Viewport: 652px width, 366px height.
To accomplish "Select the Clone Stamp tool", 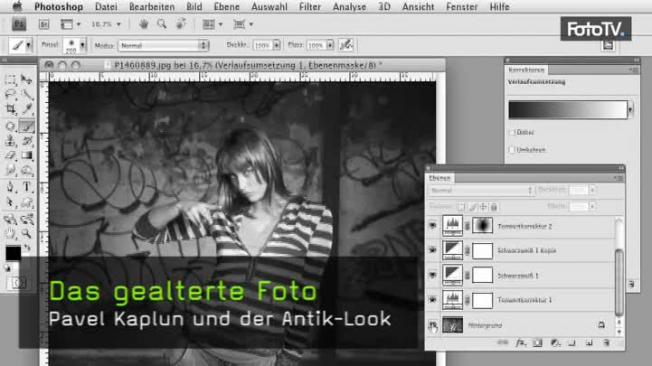I will coord(10,141).
